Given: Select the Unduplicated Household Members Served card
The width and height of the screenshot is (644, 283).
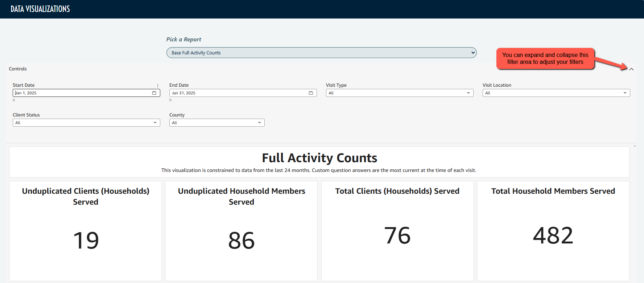Looking at the screenshot, I should pyautogui.click(x=241, y=231).
